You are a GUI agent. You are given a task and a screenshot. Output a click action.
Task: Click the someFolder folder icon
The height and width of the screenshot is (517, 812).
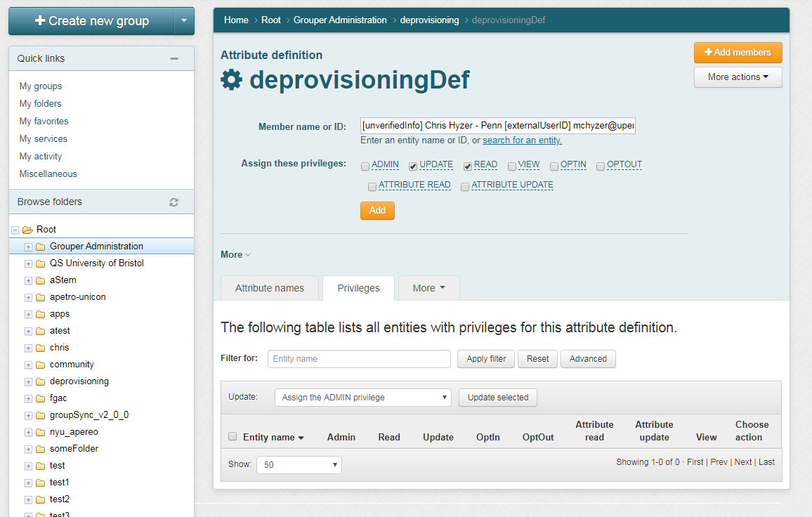[41, 449]
